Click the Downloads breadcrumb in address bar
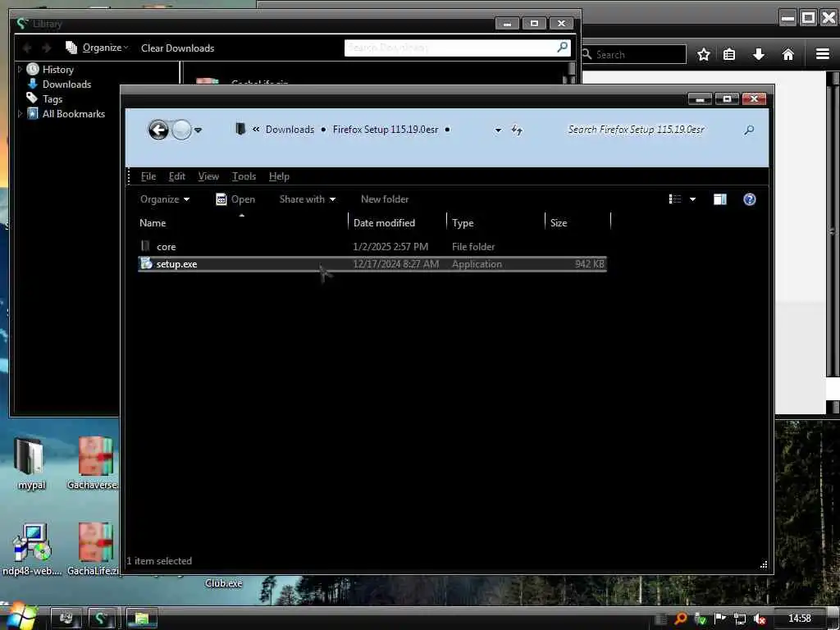840x630 pixels. [290, 130]
